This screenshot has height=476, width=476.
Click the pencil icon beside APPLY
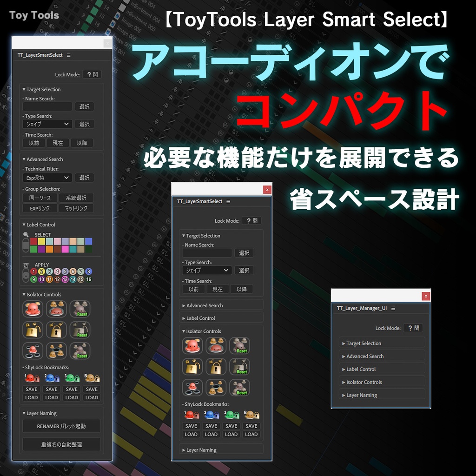pyautogui.click(x=26, y=264)
